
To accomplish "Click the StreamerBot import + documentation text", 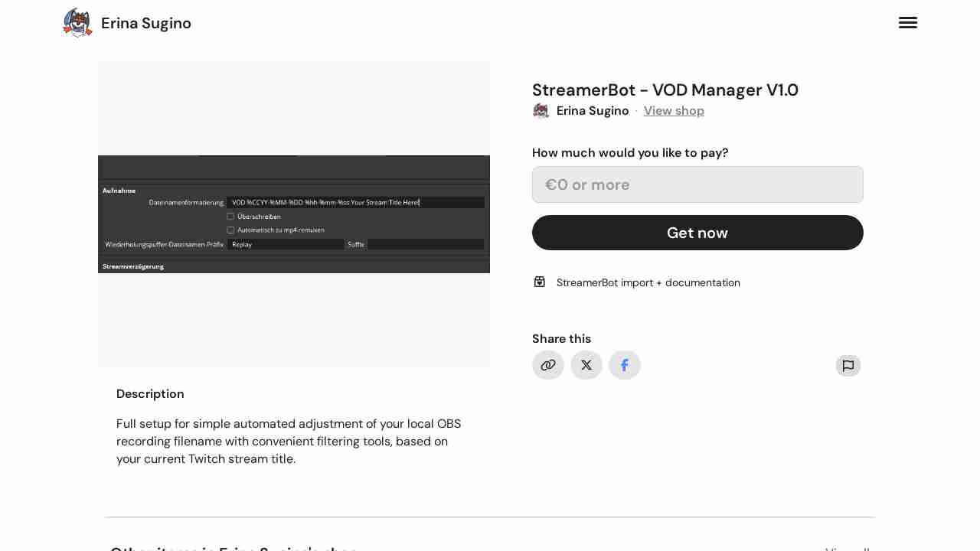I will (x=648, y=282).
